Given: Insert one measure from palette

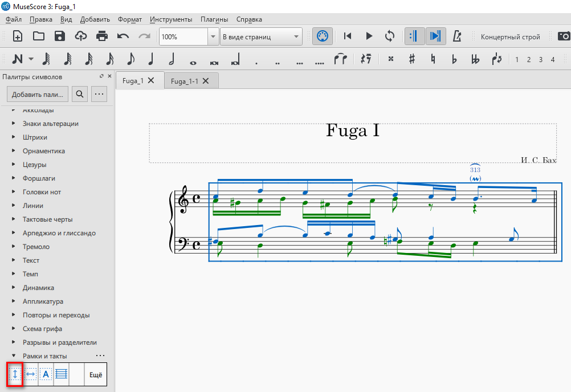Looking at the screenshot, I should pyautogui.click(x=61, y=374).
